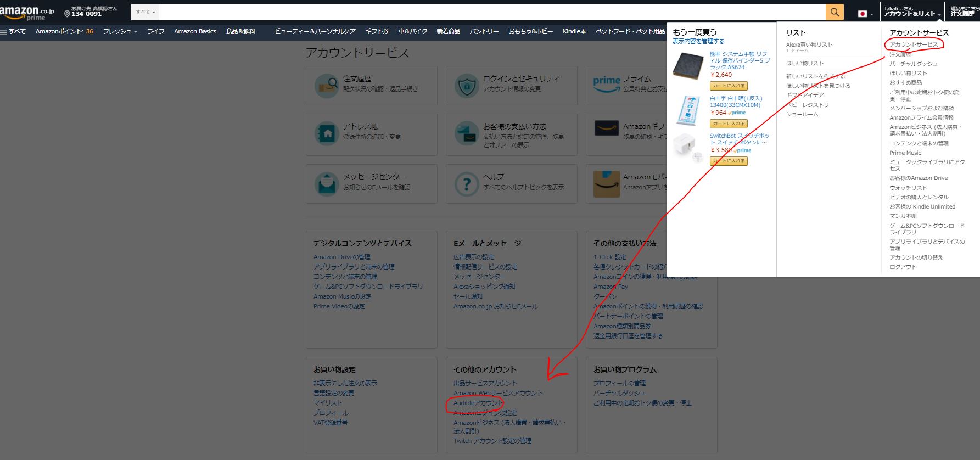Click the orange search magnifier button
980x460 pixels.
834,12
